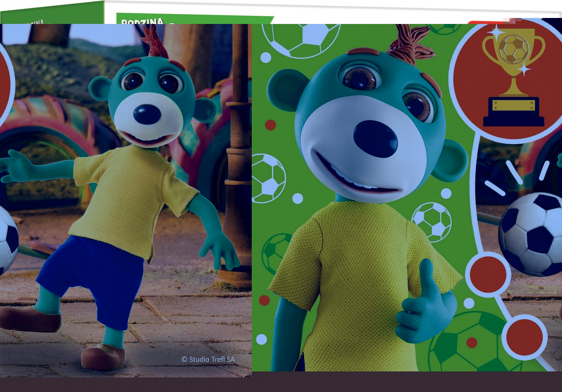Select the large white soccer ball outline at top
This screenshot has width=562, height=392.
click(301, 37)
